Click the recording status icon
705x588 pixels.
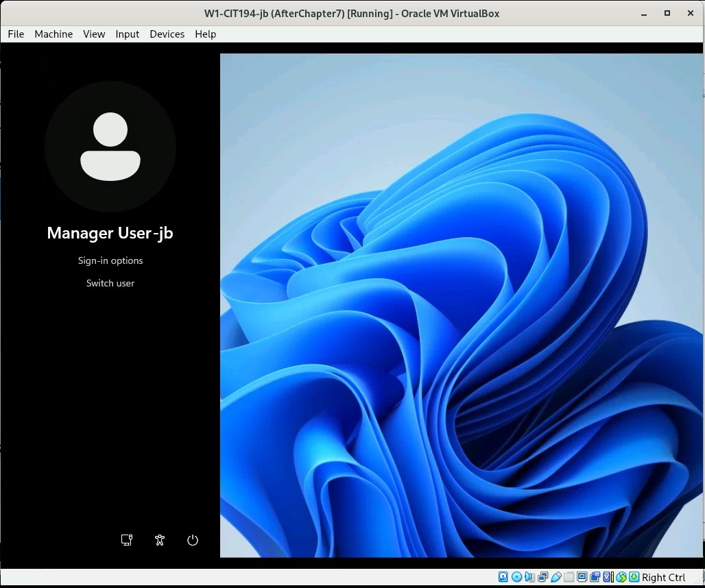(595, 577)
